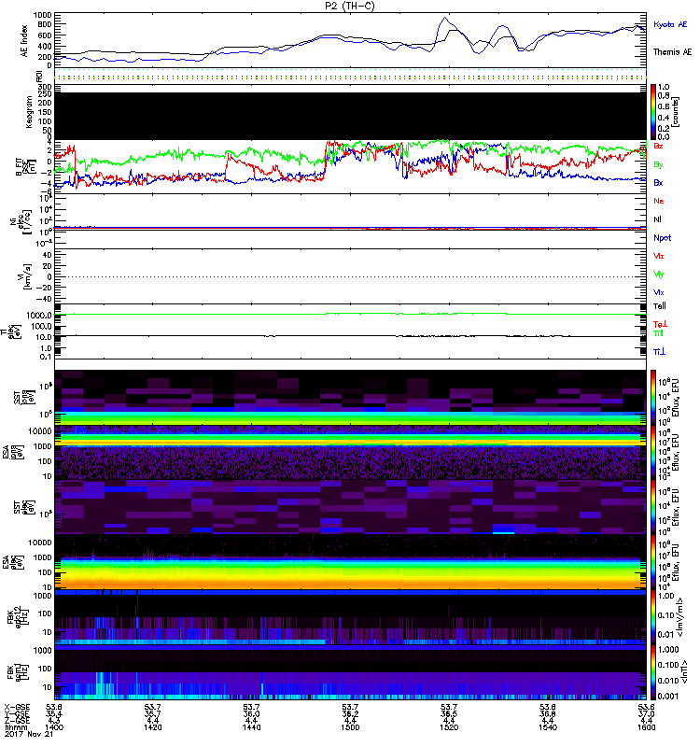This screenshot has height=747, width=700.
Task: Select the red "Ne" density label
Action: coord(659,201)
